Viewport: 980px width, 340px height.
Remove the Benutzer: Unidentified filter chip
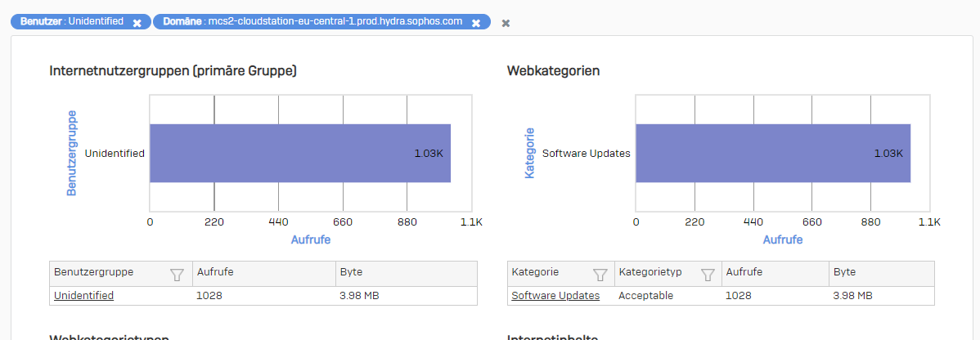[x=137, y=23]
